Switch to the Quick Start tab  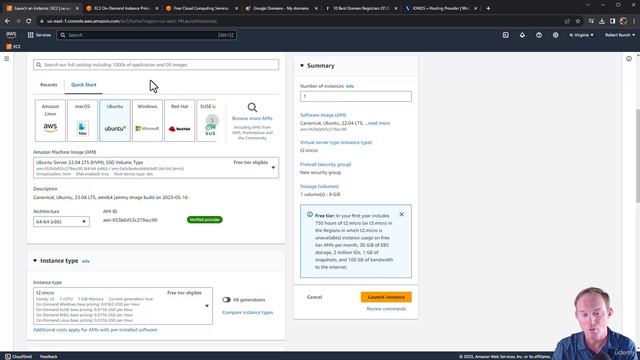click(x=84, y=85)
